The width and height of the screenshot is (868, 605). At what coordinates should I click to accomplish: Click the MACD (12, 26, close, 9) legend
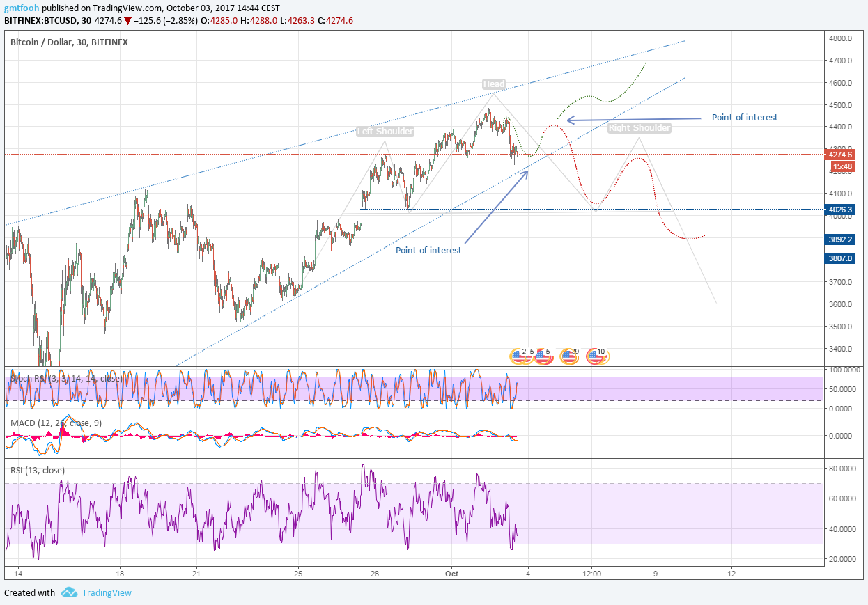(x=56, y=423)
